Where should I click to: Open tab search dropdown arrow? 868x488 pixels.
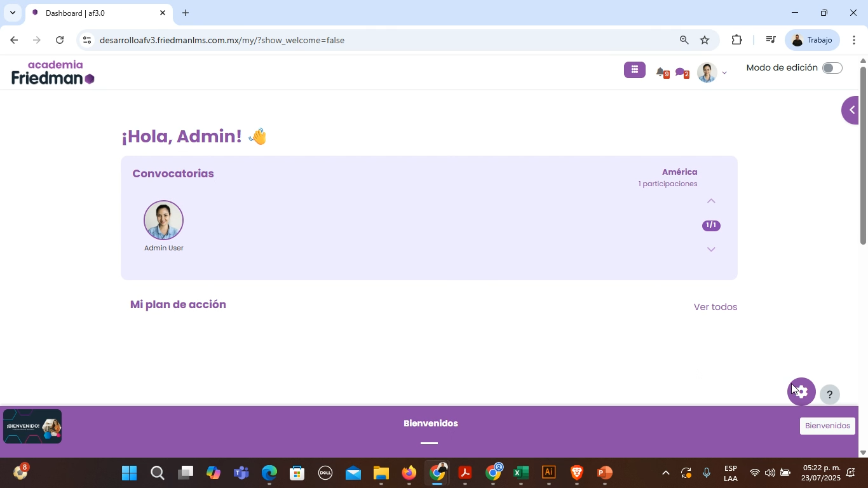(x=12, y=13)
